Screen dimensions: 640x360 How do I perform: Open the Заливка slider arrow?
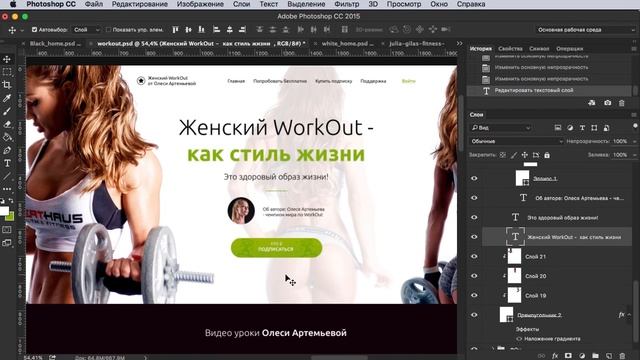coord(634,155)
